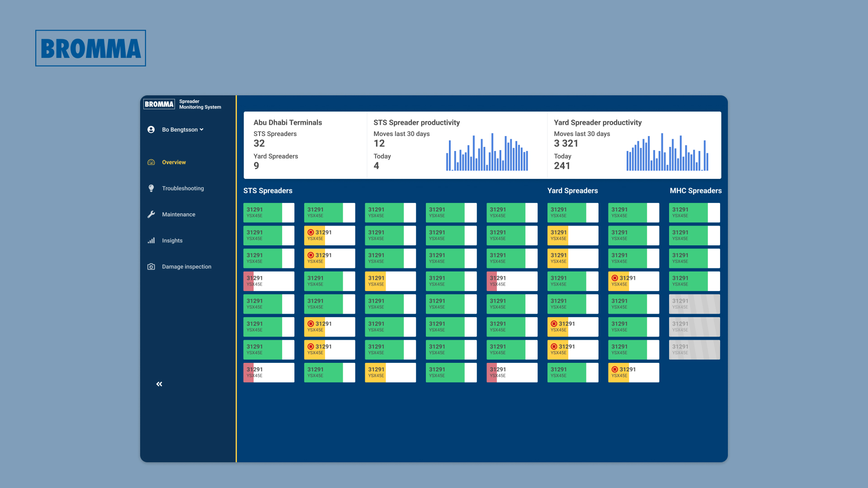This screenshot has width=868, height=488.
Task: Click the Yard Spreaders count '9'
Action: tap(256, 166)
